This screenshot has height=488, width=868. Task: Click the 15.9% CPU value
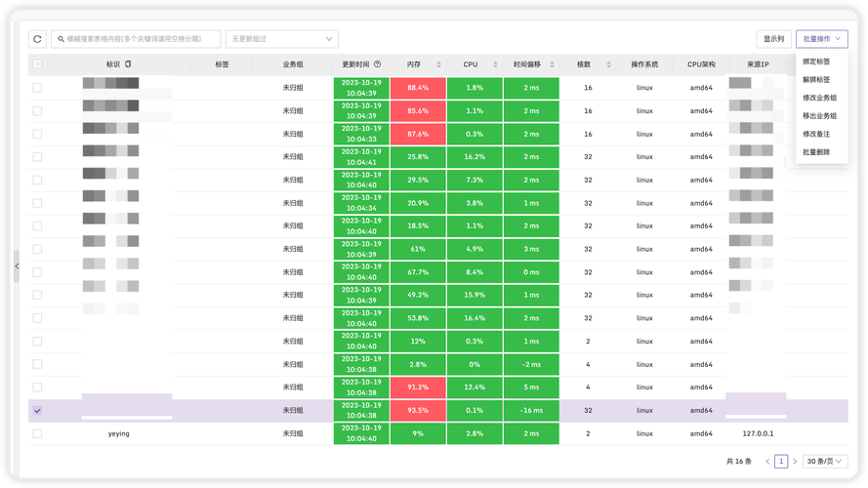[475, 295]
